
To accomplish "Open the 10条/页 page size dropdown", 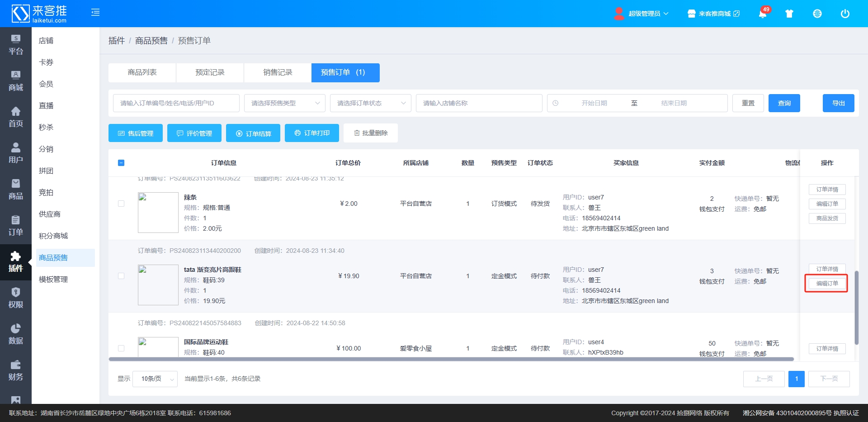I will click(x=155, y=379).
